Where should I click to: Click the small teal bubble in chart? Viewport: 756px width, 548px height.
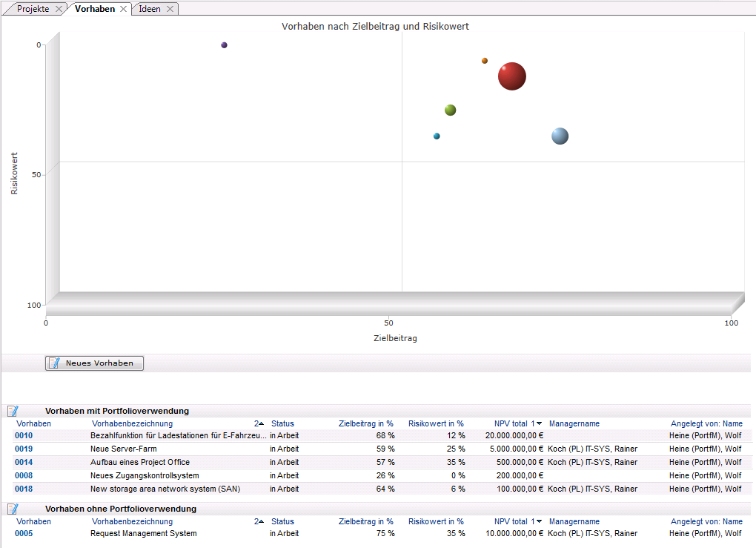[437, 136]
